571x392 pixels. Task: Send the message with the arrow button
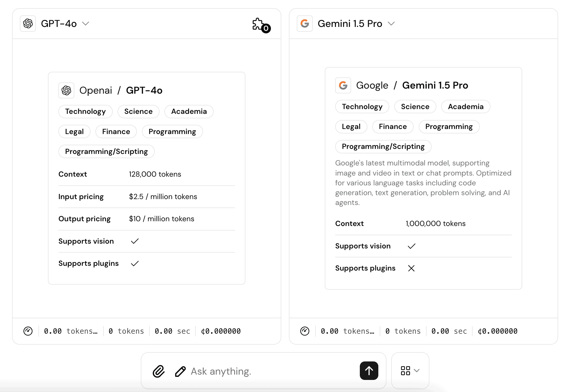[x=369, y=371]
